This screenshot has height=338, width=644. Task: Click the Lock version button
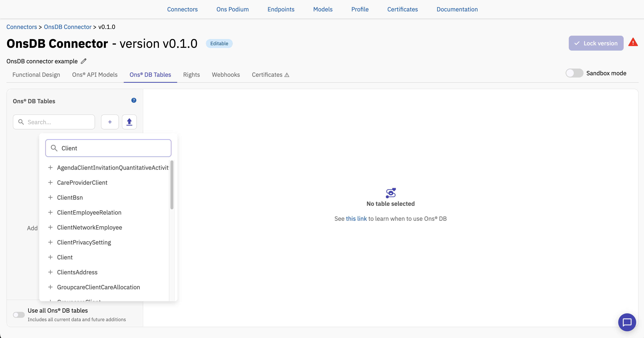coord(596,43)
